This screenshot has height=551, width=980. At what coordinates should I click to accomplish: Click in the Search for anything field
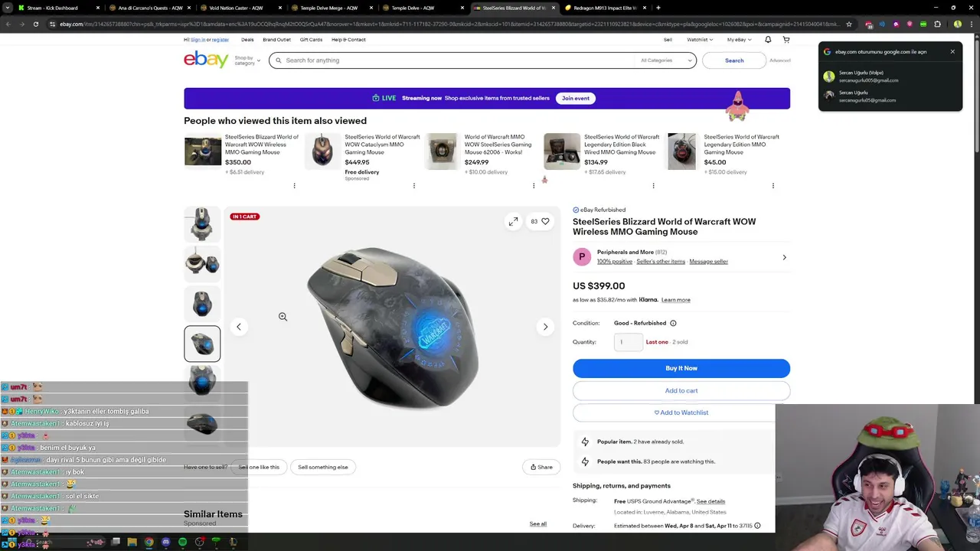click(459, 60)
